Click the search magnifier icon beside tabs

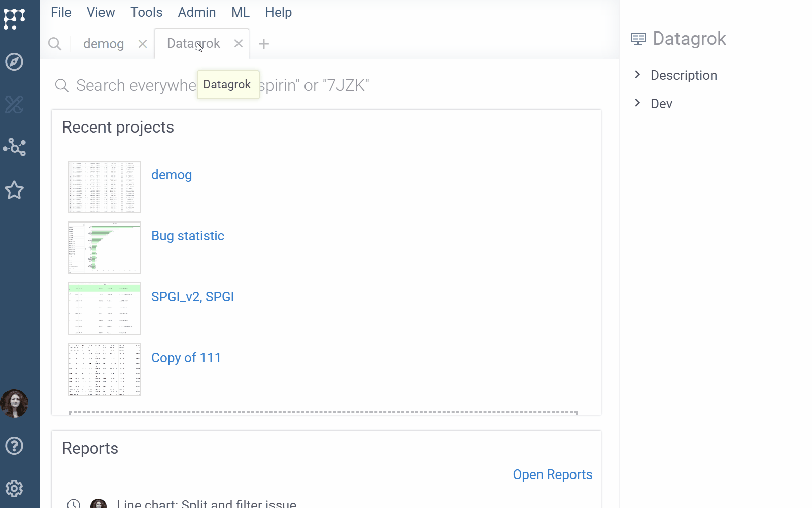(x=55, y=44)
